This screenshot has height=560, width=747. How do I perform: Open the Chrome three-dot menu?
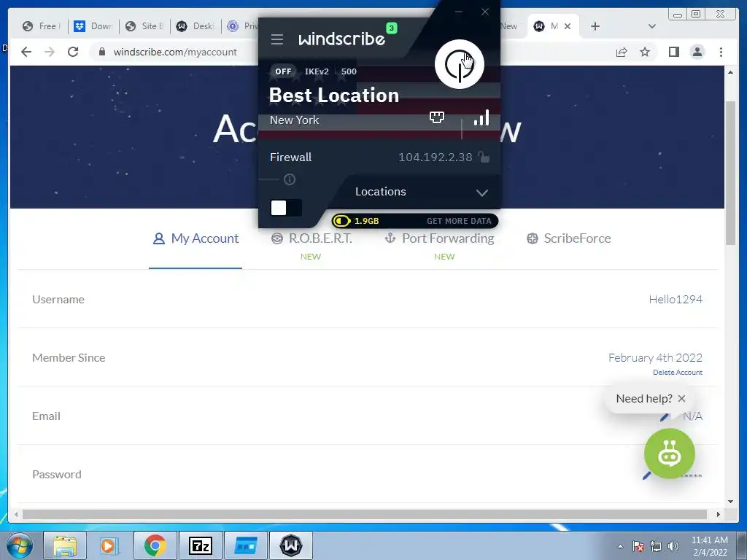coord(721,52)
